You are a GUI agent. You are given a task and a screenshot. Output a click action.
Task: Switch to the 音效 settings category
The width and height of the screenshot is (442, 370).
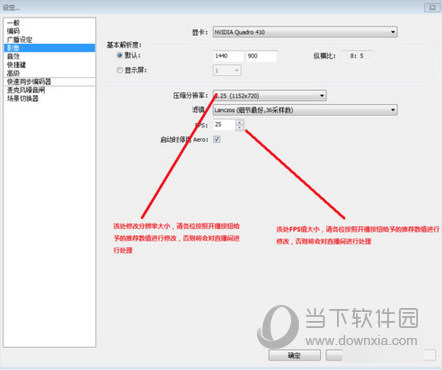tap(13, 56)
